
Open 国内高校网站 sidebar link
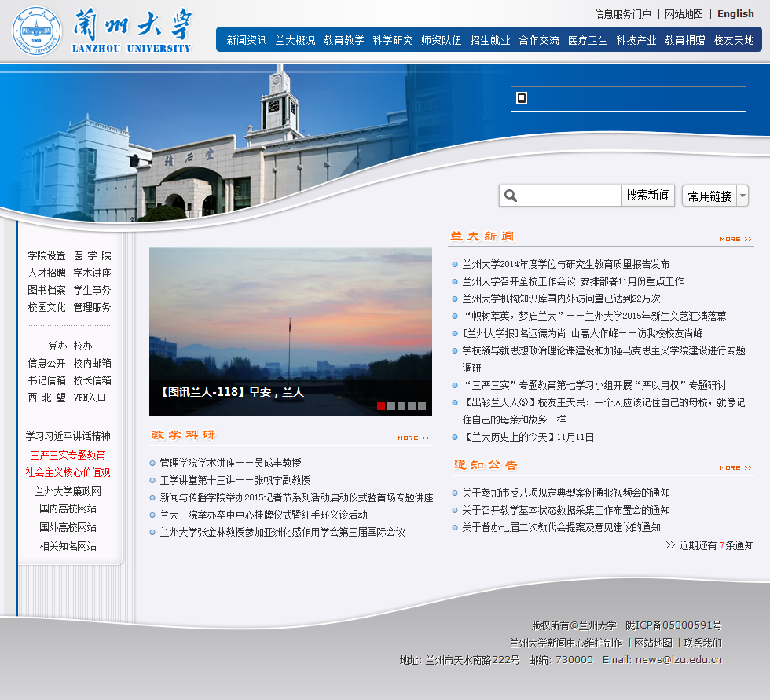pyautogui.click(x=68, y=508)
